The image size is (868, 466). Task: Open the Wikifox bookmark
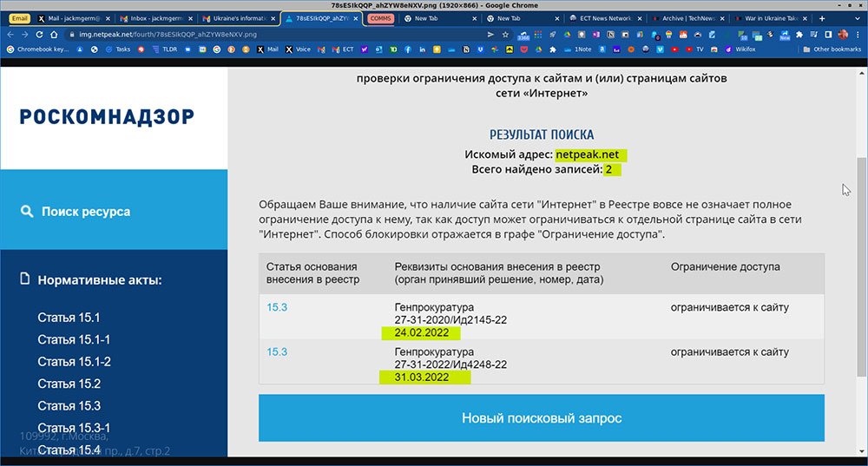pos(740,49)
